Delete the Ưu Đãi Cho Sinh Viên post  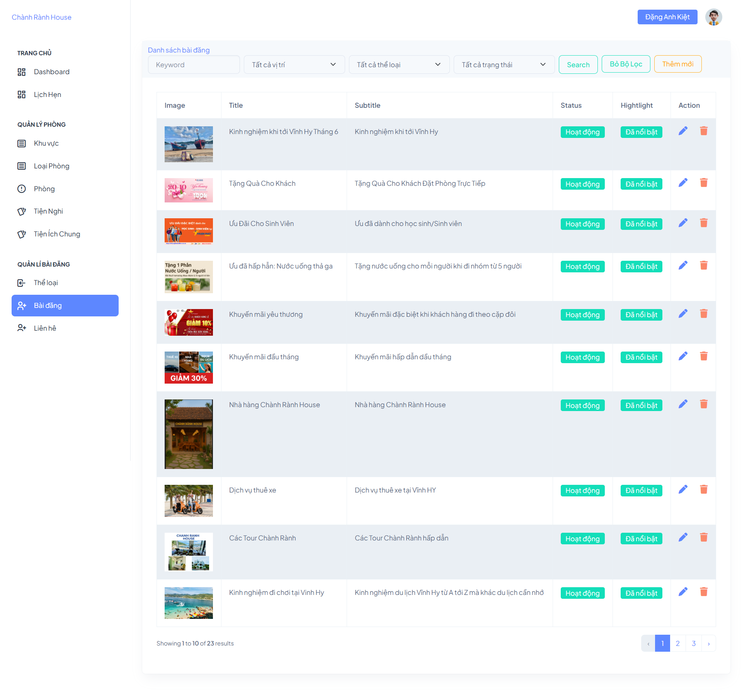tap(704, 223)
